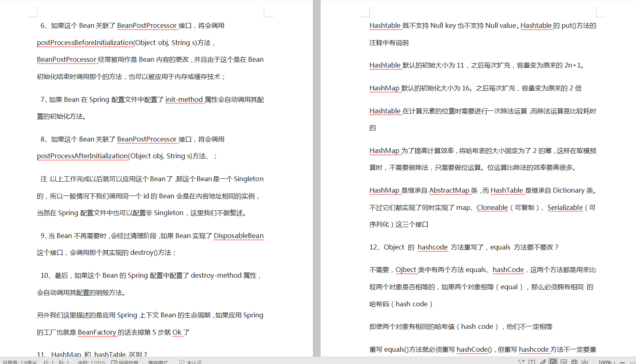Switch to web layout globe icon
Image resolution: width=636 pixels, height=364 pixels.
pyautogui.click(x=574, y=362)
